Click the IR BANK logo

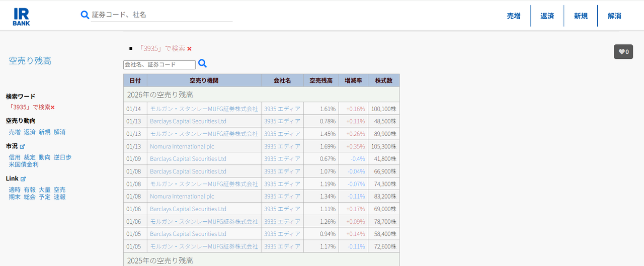(x=21, y=16)
